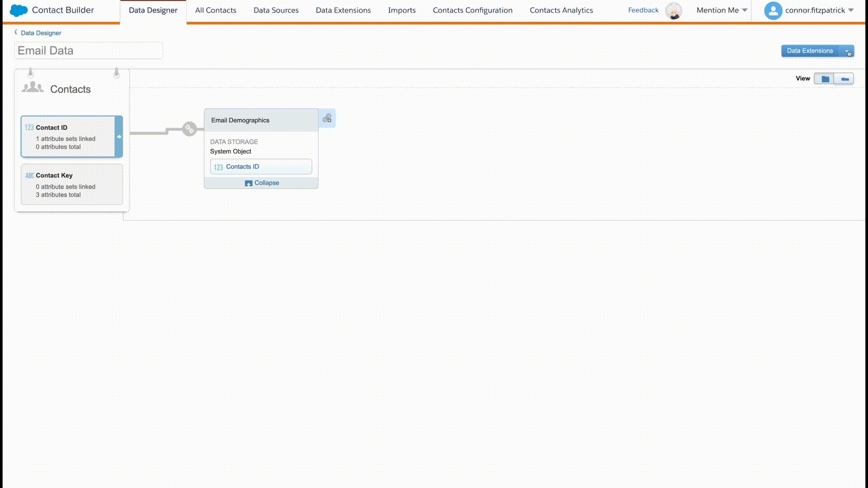Screen dimensions: 868x488
Task: Click the Collapse arrow icon
Action: click(x=248, y=183)
